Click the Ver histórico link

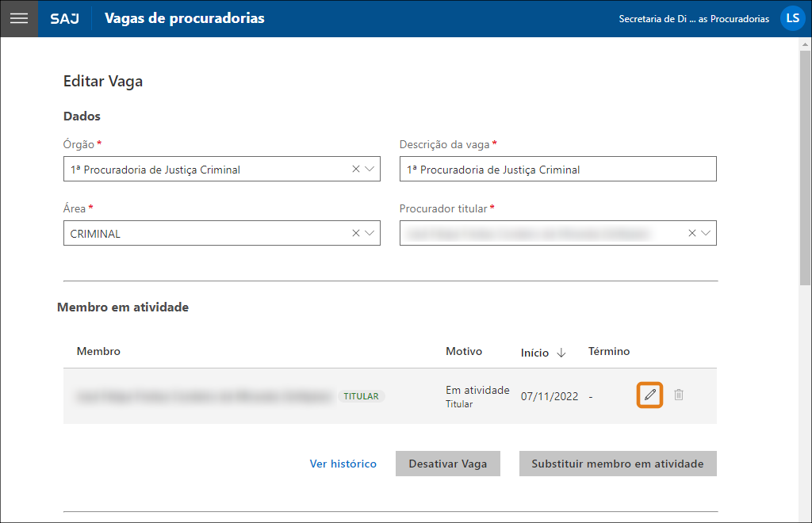click(343, 464)
